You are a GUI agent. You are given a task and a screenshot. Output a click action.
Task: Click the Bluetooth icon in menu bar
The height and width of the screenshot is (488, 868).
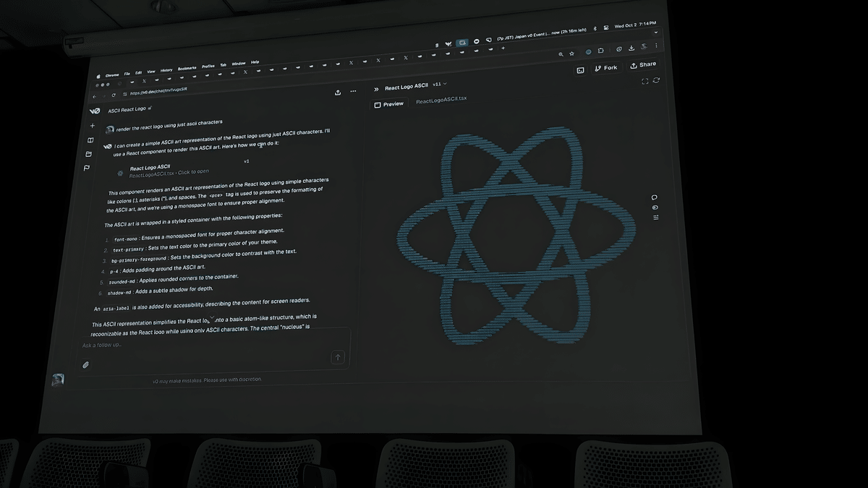tap(595, 30)
